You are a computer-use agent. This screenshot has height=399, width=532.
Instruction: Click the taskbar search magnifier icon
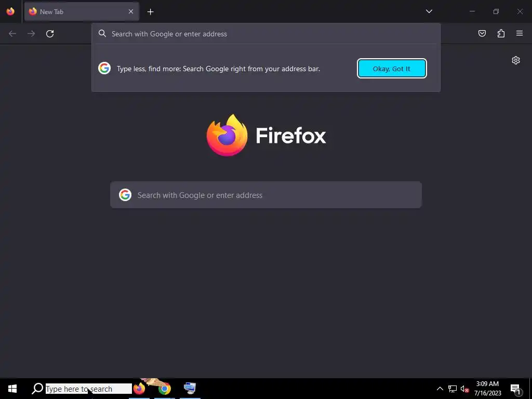37,389
